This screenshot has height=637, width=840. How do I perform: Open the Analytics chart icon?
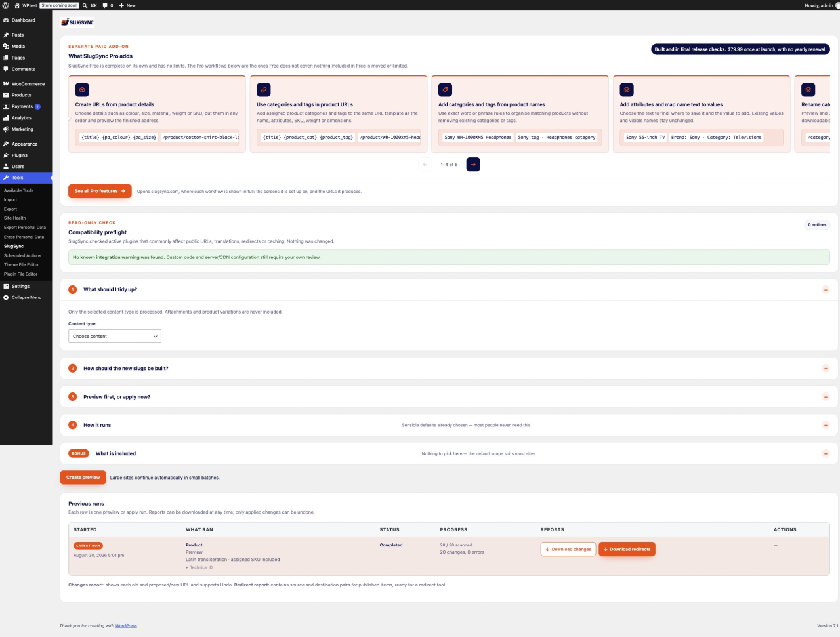6,118
